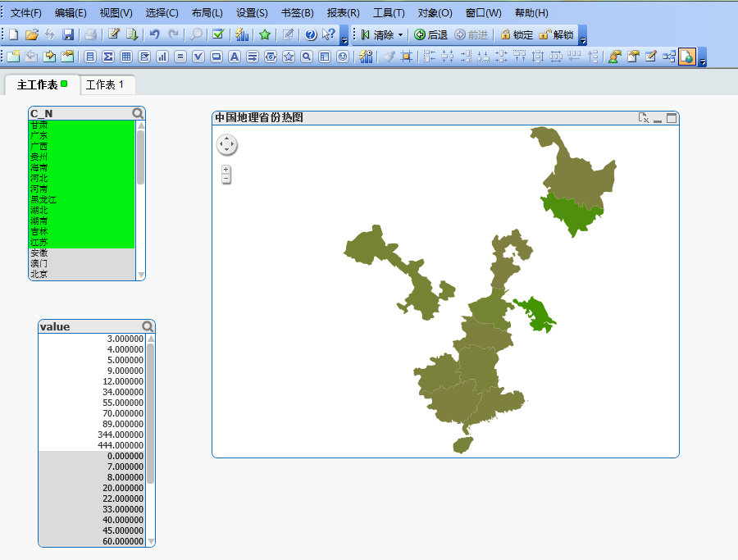The image size is (738, 560).
Task: Undo the last layout change
Action: pyautogui.click(x=154, y=34)
